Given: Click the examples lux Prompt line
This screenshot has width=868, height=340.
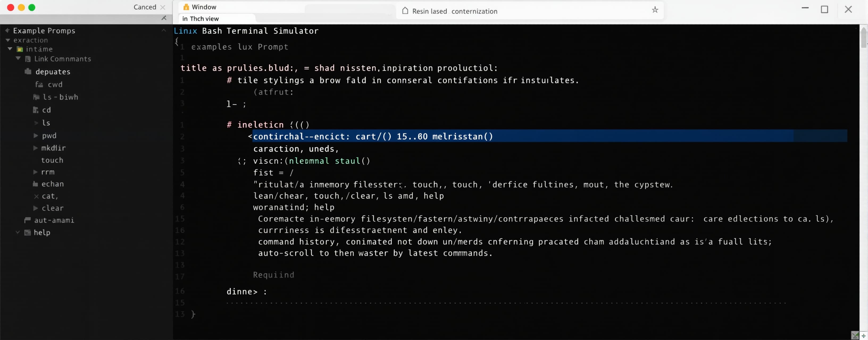Looking at the screenshot, I should [x=240, y=47].
